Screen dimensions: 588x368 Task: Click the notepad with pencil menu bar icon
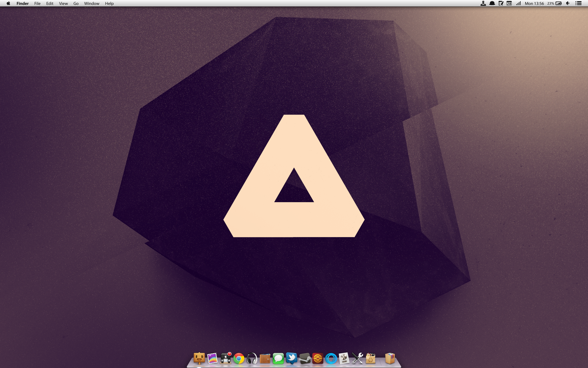(x=501, y=3)
